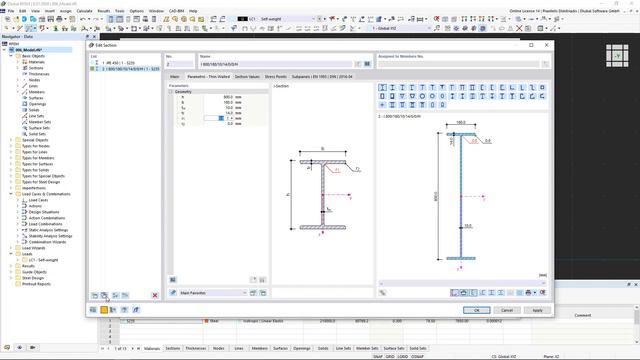Click the print graphic icon under preview

[x=528, y=293]
